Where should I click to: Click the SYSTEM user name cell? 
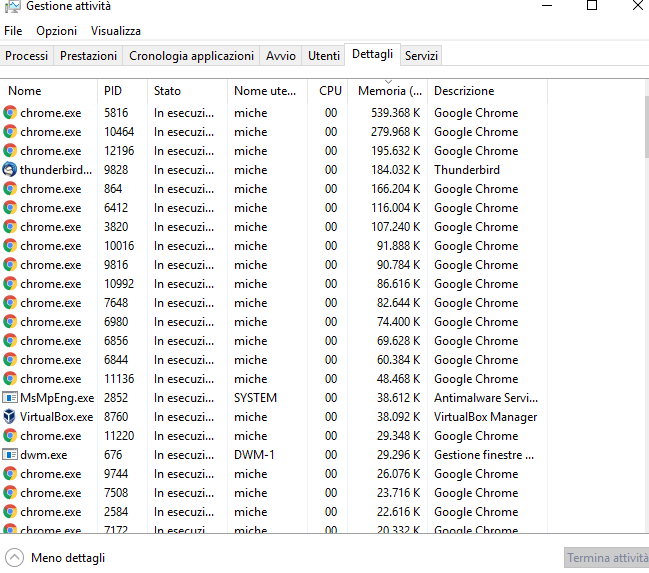point(255,398)
